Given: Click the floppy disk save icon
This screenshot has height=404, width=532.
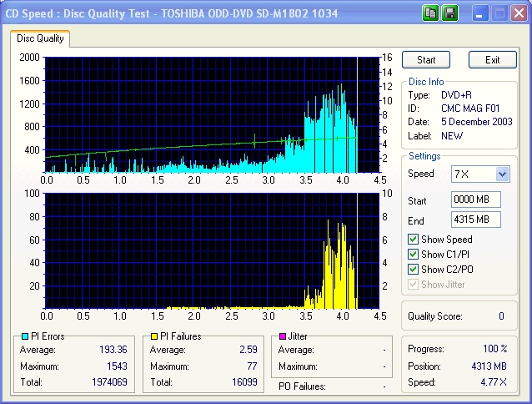Looking at the screenshot, I should click(449, 13).
